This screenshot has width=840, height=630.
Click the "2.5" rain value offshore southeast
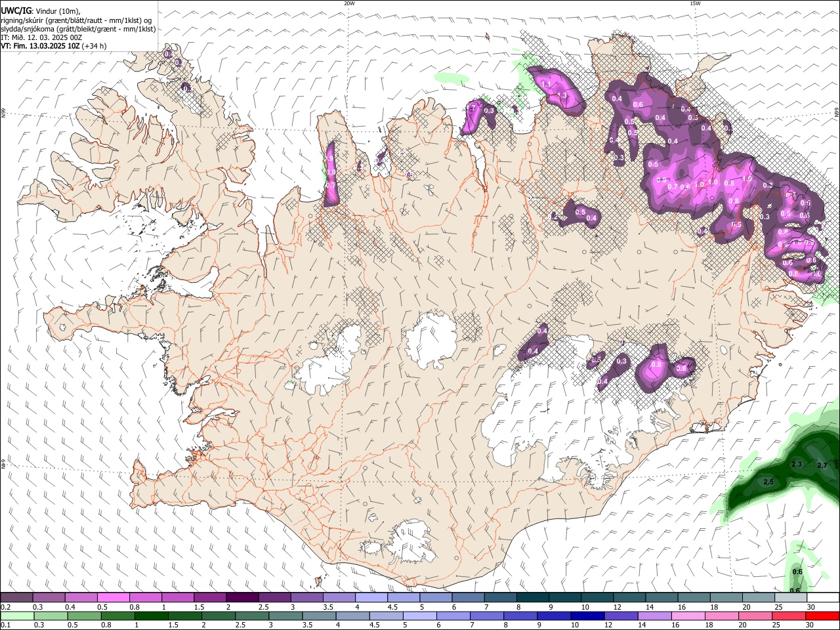[769, 482]
